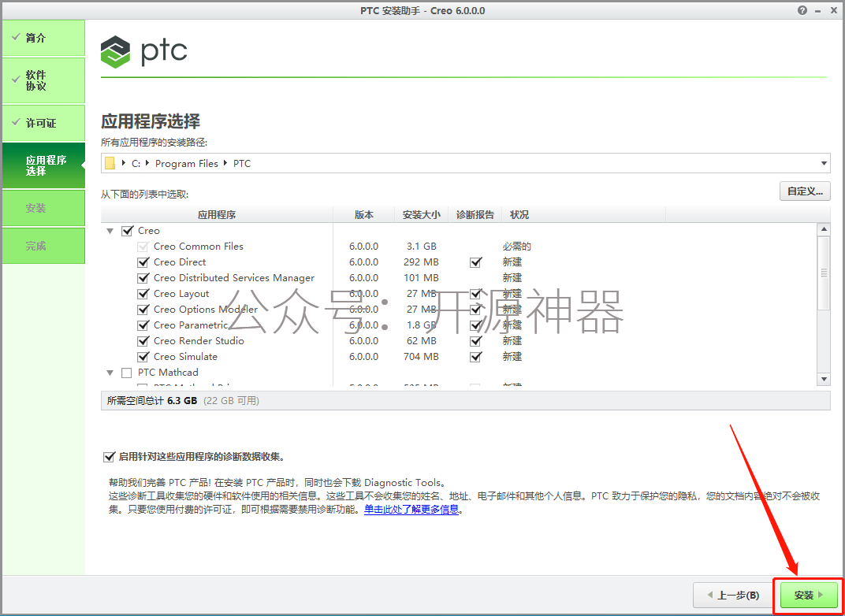This screenshot has height=616, width=845.
Task: Uncheck Creo Layout application
Action: 143,294
